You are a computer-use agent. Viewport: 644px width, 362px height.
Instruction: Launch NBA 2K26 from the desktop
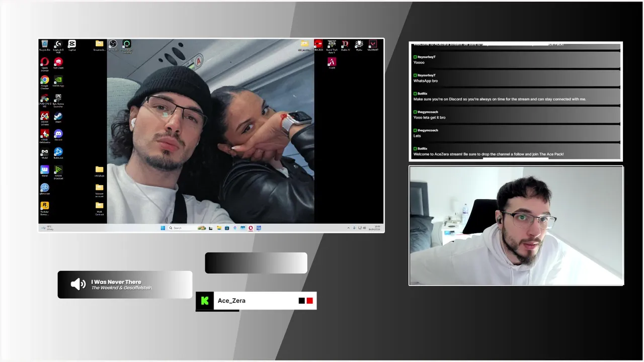[318, 46]
